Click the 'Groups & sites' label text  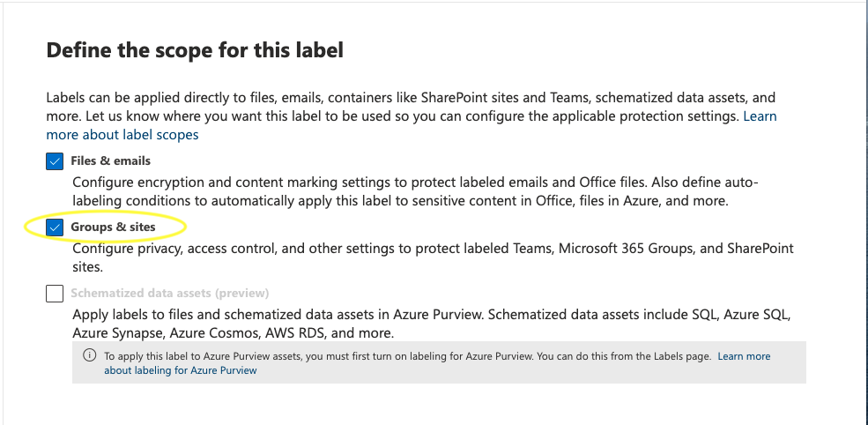coord(113,227)
